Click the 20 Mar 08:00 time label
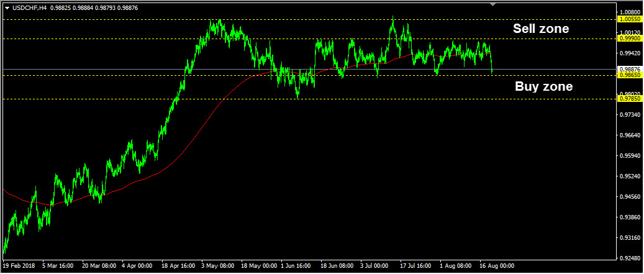This screenshot has height=274, width=644. 99,266
